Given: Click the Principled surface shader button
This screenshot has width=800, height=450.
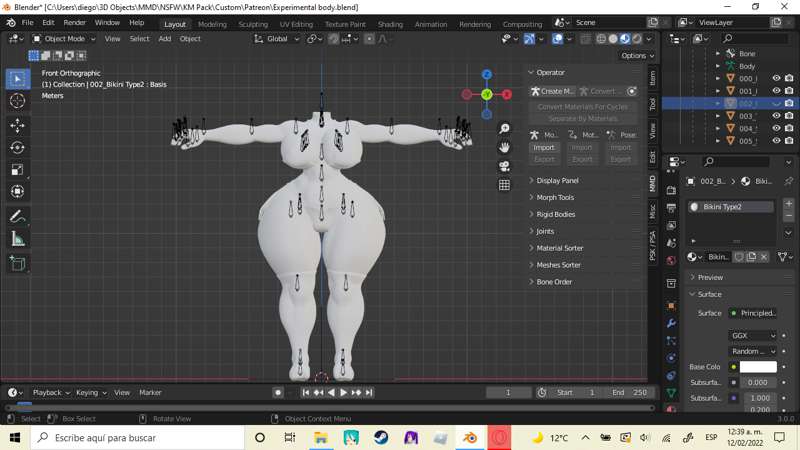Looking at the screenshot, I should click(753, 313).
